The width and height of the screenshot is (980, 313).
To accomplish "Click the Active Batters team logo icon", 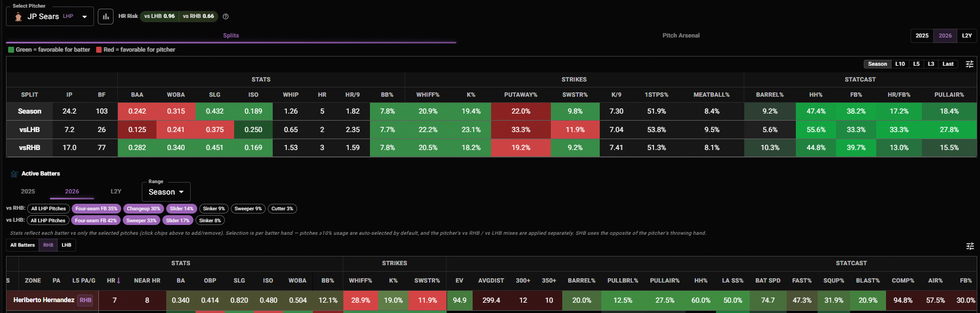I will [x=15, y=174].
